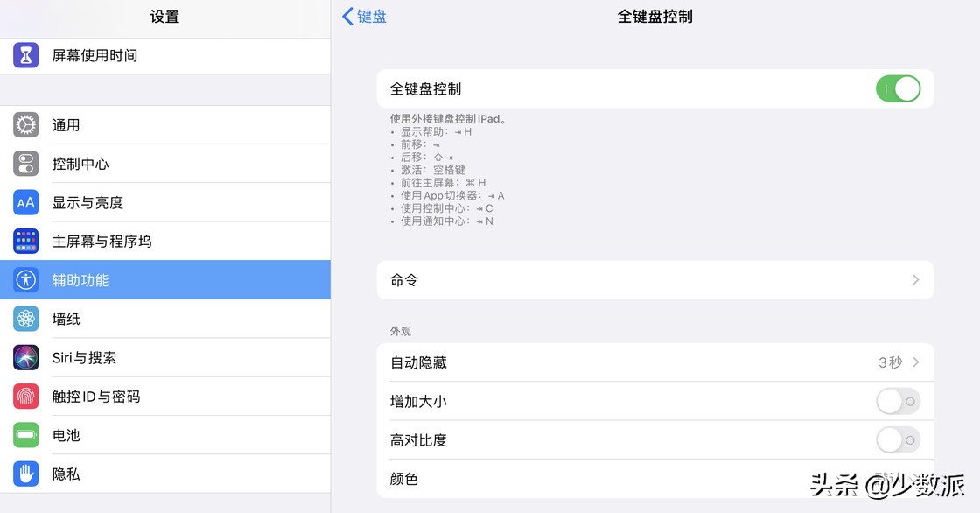Turn on High Contrast (高对比度)
Screen dimensions: 980x513
point(897,439)
